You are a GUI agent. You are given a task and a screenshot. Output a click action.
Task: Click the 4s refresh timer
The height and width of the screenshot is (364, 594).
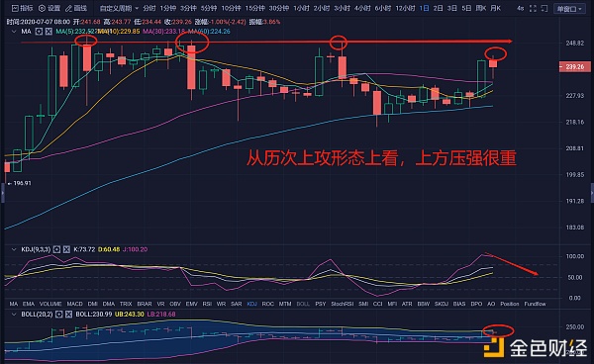[521, 8]
